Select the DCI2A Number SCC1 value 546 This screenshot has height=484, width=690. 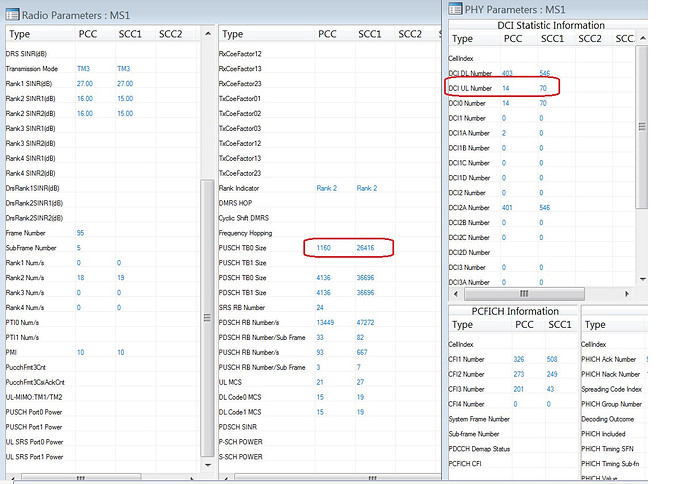coord(545,207)
